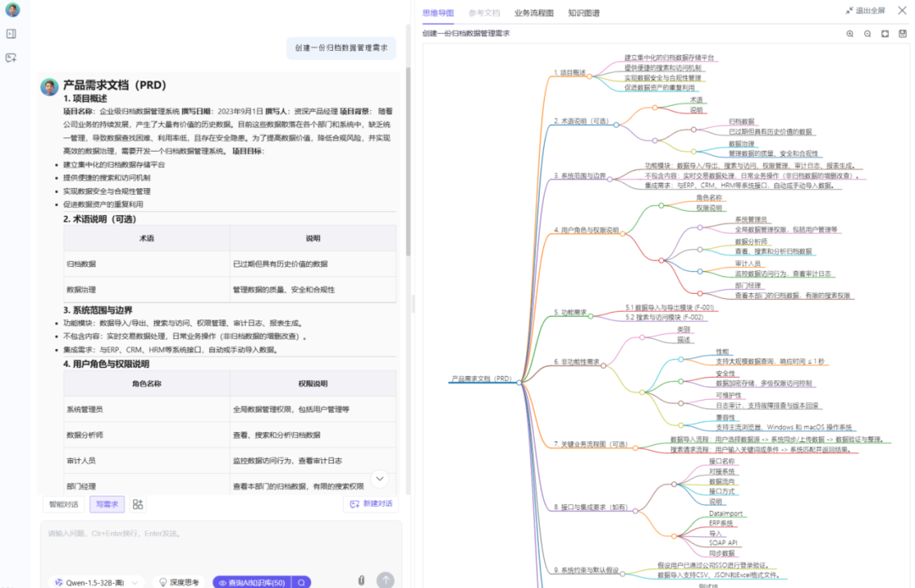Screen dimensions: 915x588
Task: Zoom out of the mind map
Action: (x=868, y=34)
